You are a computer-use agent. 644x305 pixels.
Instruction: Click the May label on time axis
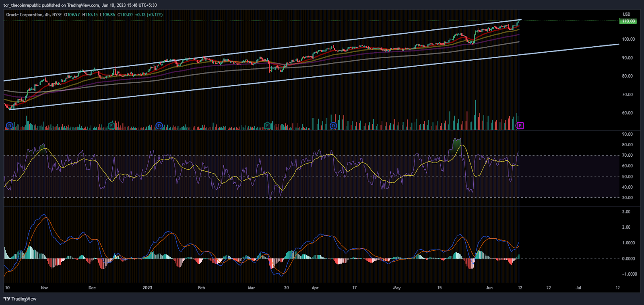[x=397, y=288]
